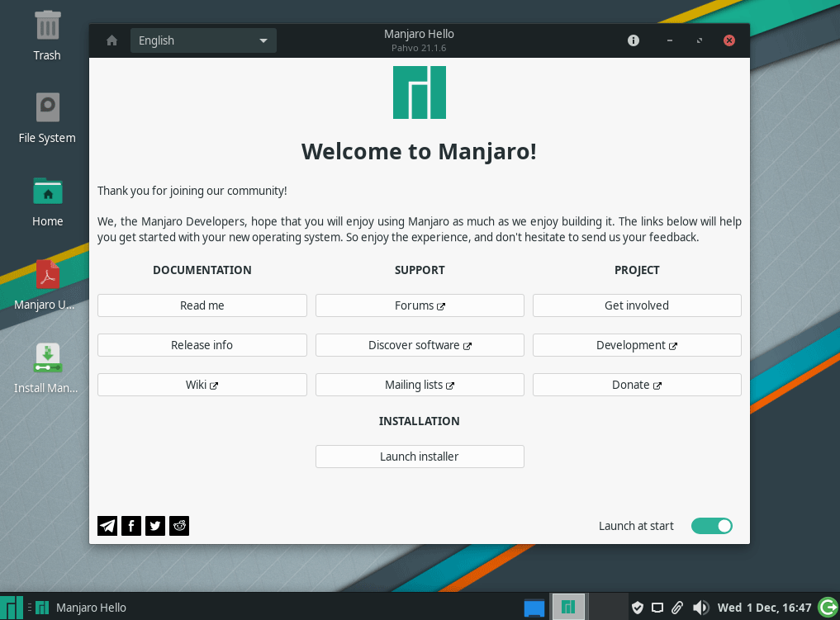Open the Development link button

[x=637, y=345]
